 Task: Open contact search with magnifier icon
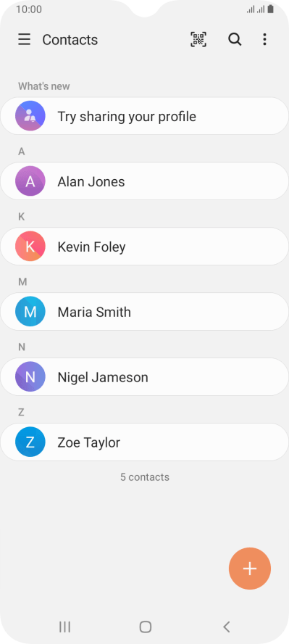(235, 39)
